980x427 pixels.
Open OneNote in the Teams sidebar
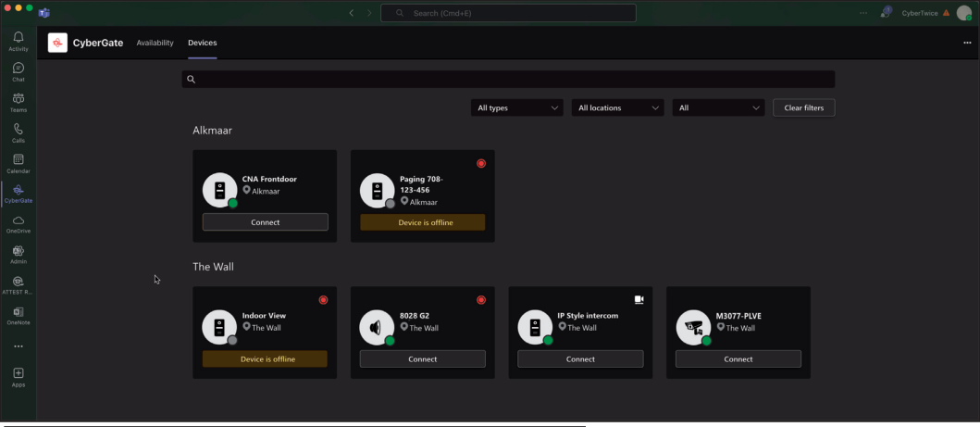(x=19, y=316)
